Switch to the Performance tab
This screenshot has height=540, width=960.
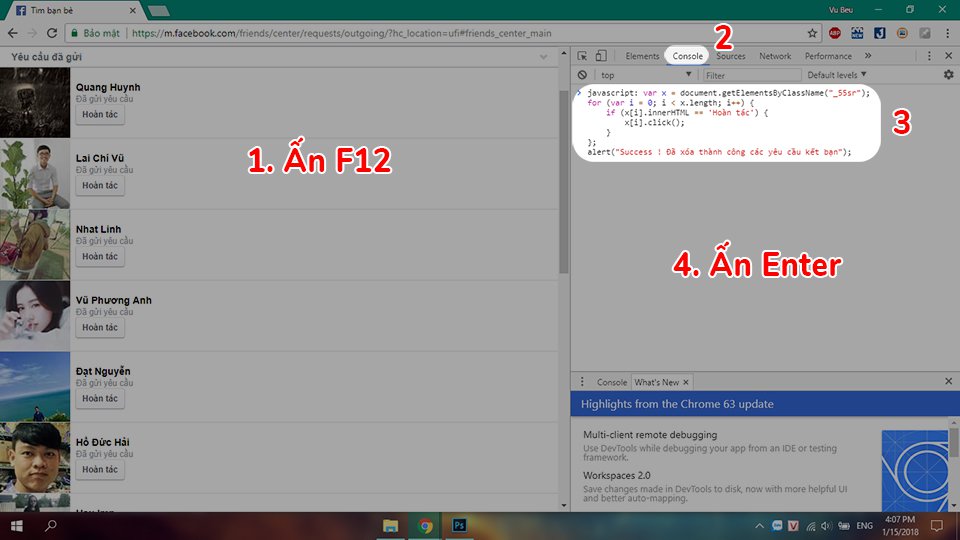point(828,56)
